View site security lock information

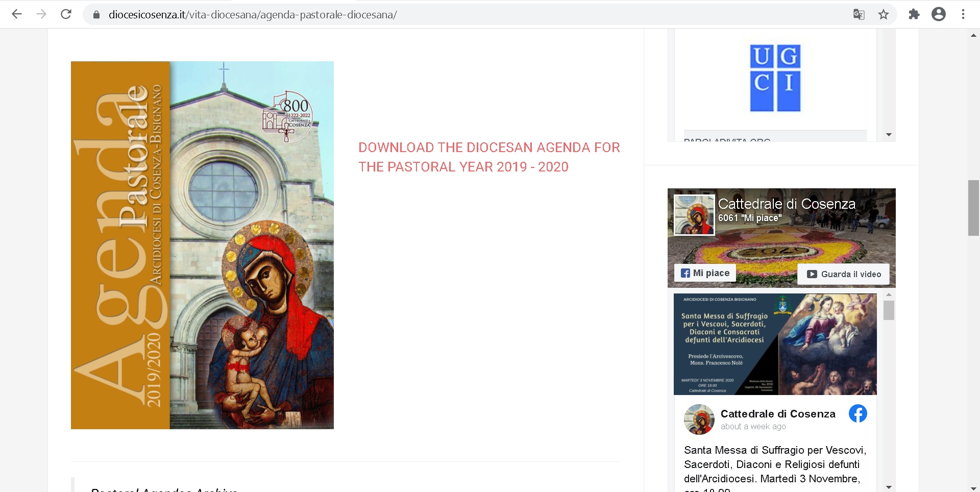coord(96,15)
